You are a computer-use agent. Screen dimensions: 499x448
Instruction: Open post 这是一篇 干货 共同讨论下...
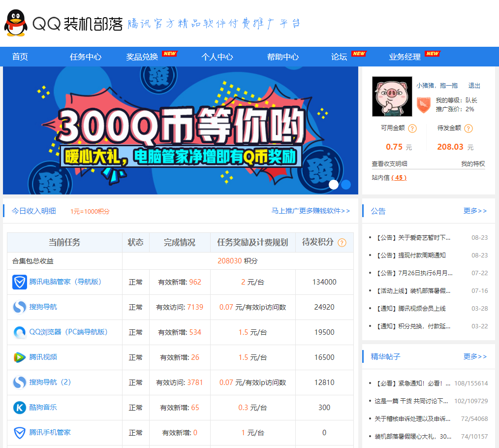click(411, 401)
